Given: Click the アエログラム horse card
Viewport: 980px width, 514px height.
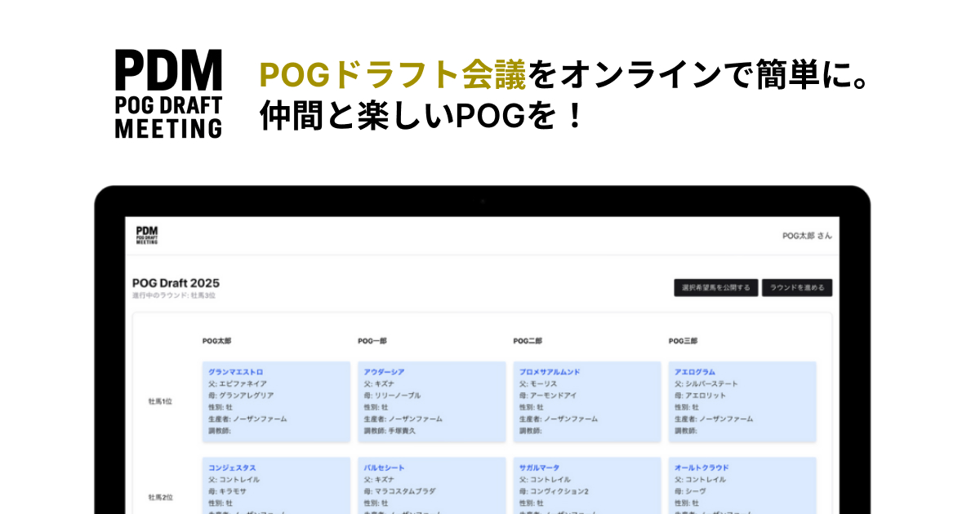Looking at the screenshot, I should point(742,401).
